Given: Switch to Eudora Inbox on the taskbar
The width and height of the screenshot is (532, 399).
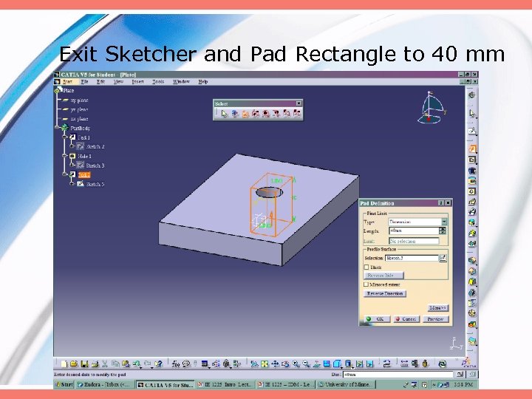Looking at the screenshot, I should tap(105, 384).
